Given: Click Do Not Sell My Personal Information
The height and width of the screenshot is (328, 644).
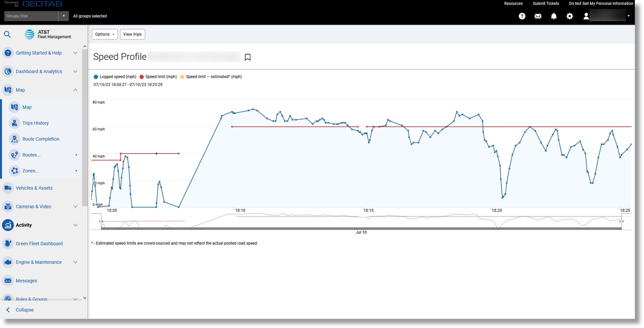Looking at the screenshot, I should point(601,4).
